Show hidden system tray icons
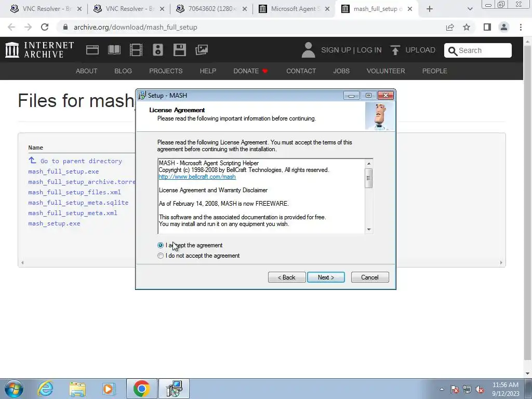Image resolution: width=532 pixels, height=399 pixels. pyautogui.click(x=442, y=389)
